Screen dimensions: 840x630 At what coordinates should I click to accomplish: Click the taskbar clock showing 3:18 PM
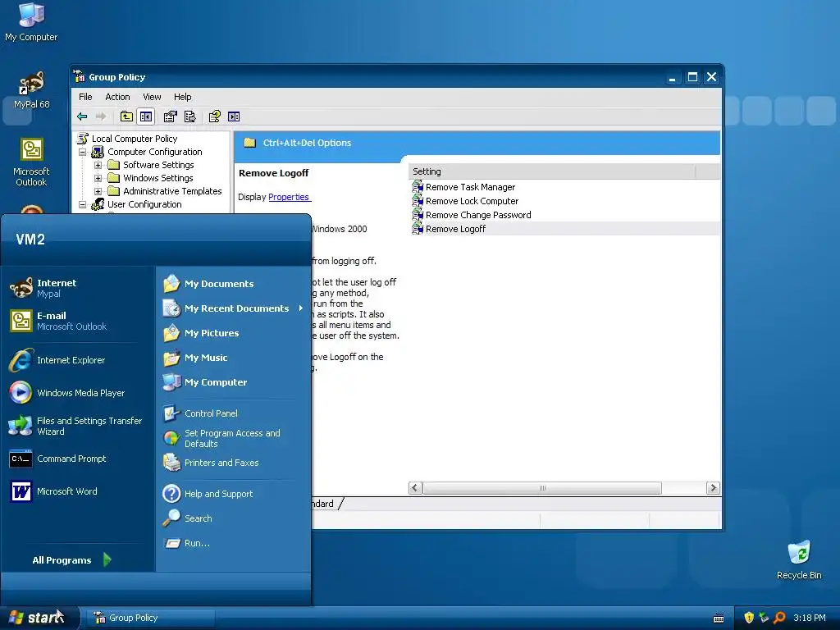(x=809, y=618)
